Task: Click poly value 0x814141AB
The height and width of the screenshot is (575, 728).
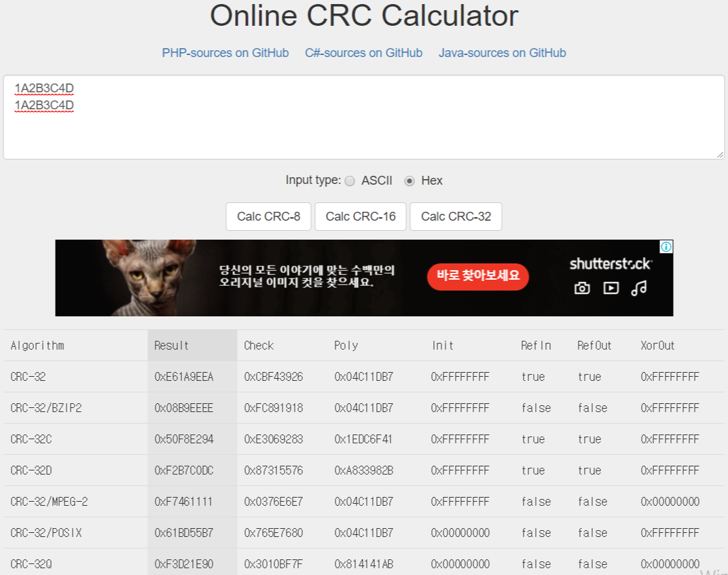Action: (363, 564)
